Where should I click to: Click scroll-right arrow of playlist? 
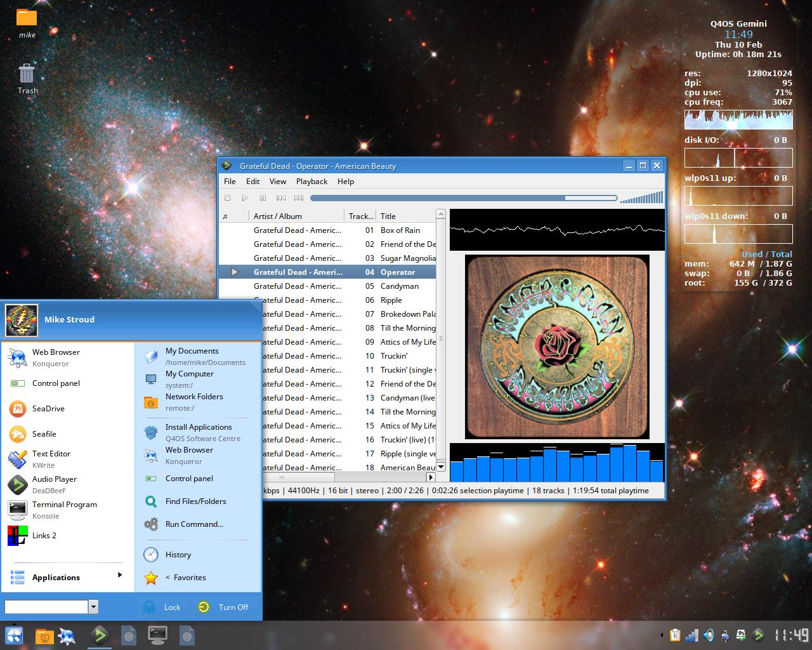431,477
